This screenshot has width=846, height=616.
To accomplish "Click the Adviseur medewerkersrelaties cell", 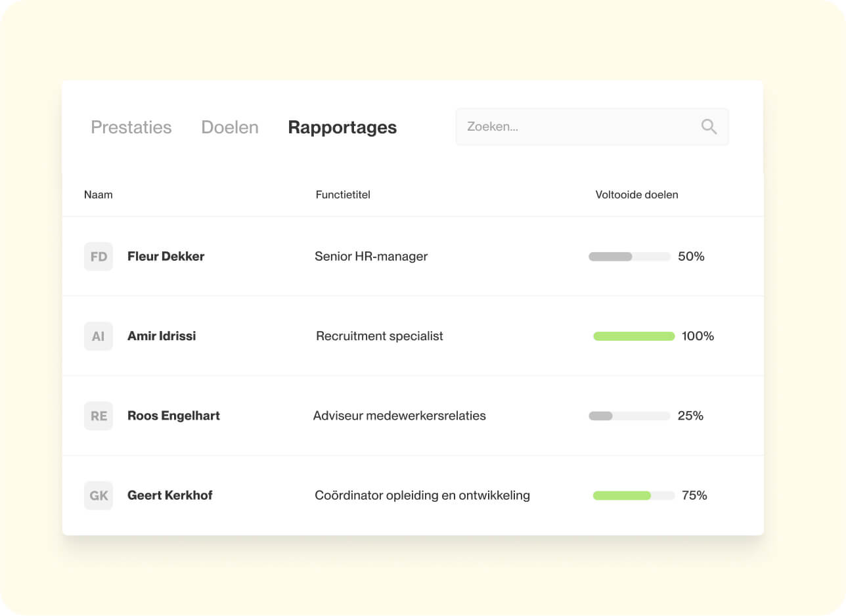I will pyautogui.click(x=399, y=416).
